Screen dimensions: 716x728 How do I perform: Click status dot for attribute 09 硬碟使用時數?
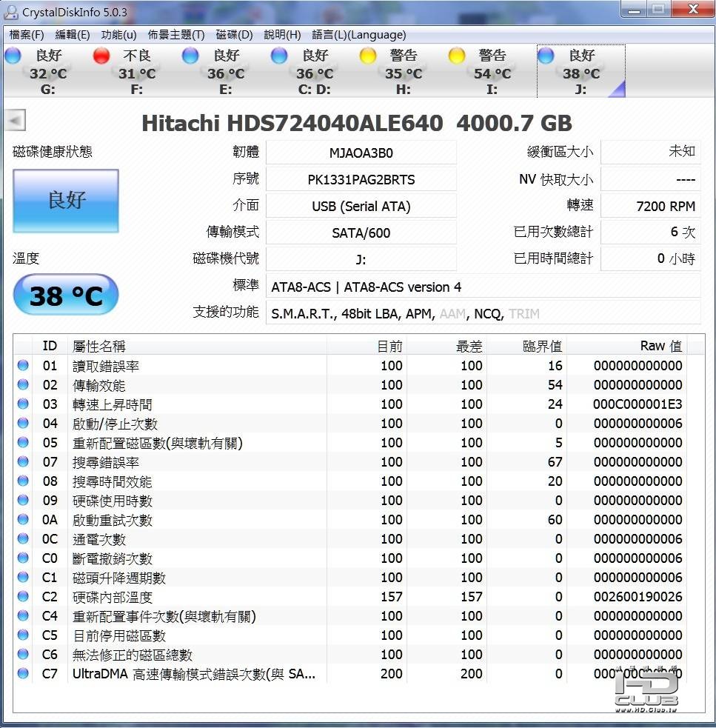click(x=23, y=500)
